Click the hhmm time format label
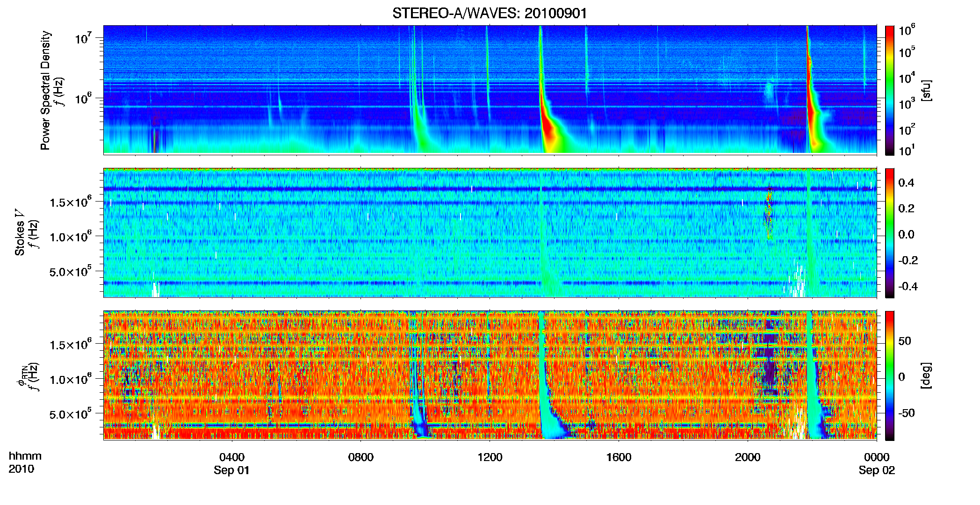 (25, 456)
